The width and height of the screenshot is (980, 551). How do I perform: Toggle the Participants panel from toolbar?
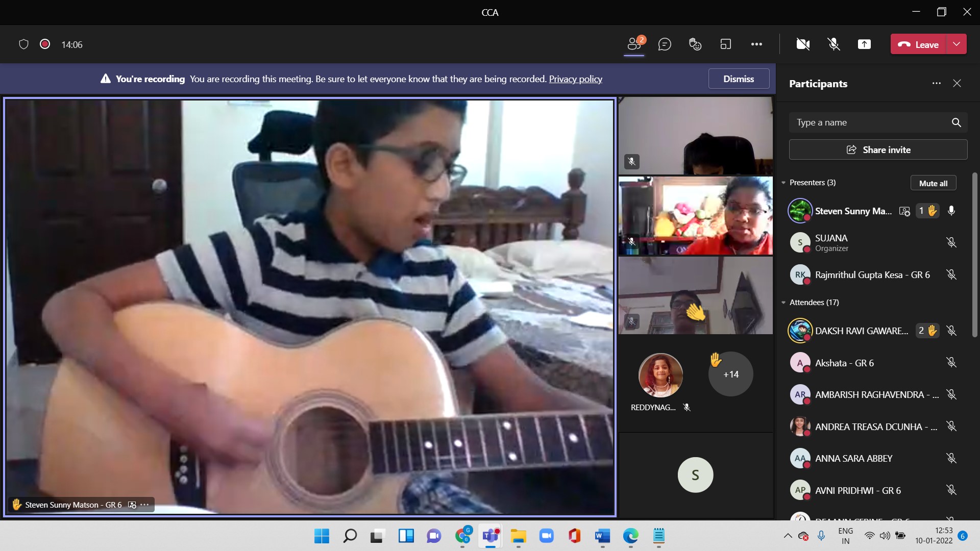(634, 44)
